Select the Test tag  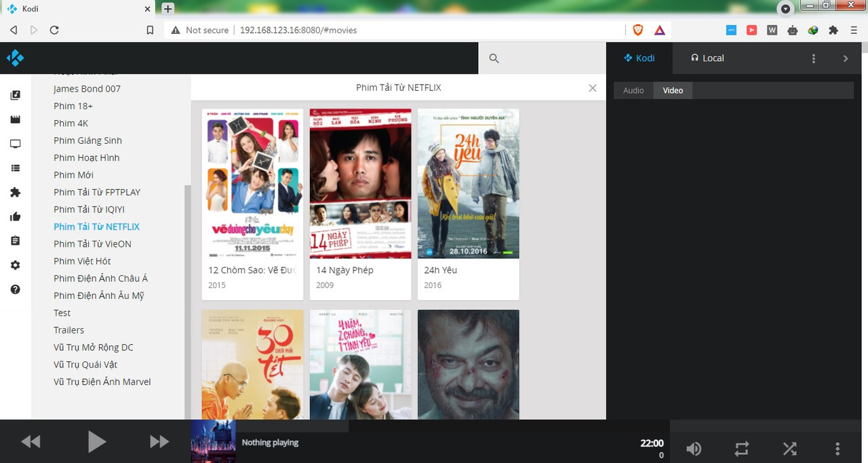tap(62, 313)
